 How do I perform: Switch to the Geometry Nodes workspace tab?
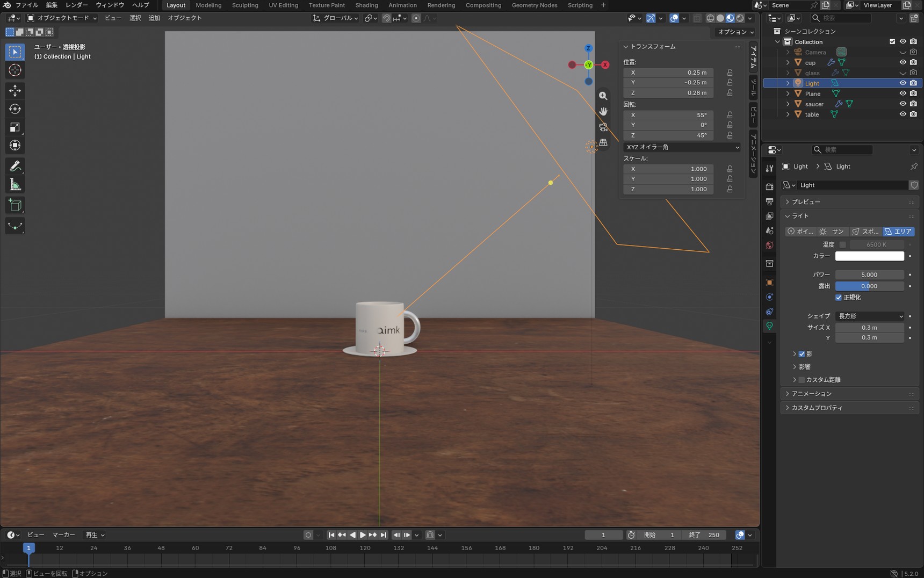pyautogui.click(x=535, y=5)
